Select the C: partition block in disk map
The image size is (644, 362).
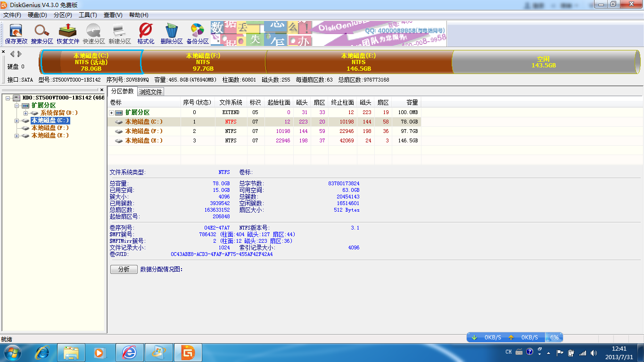pos(91,62)
